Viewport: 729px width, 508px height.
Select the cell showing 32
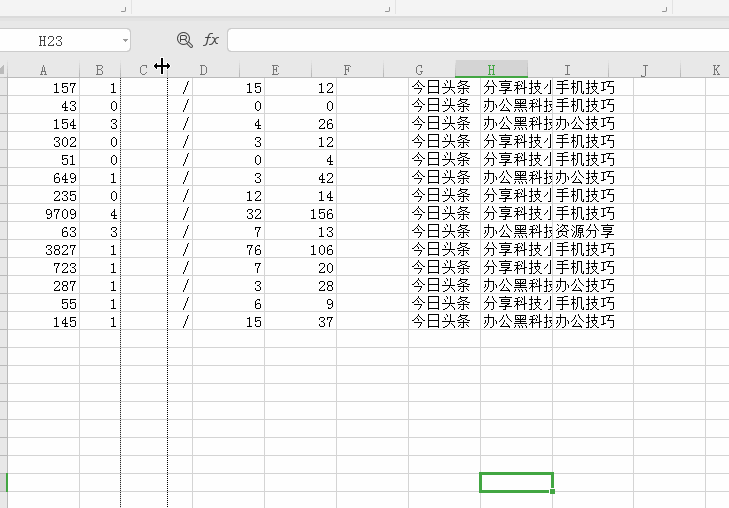point(228,214)
